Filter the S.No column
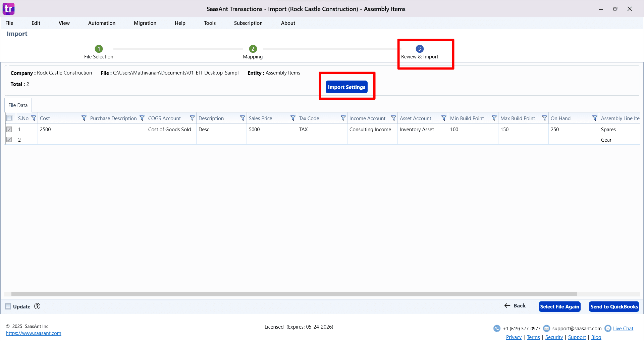 click(x=34, y=118)
